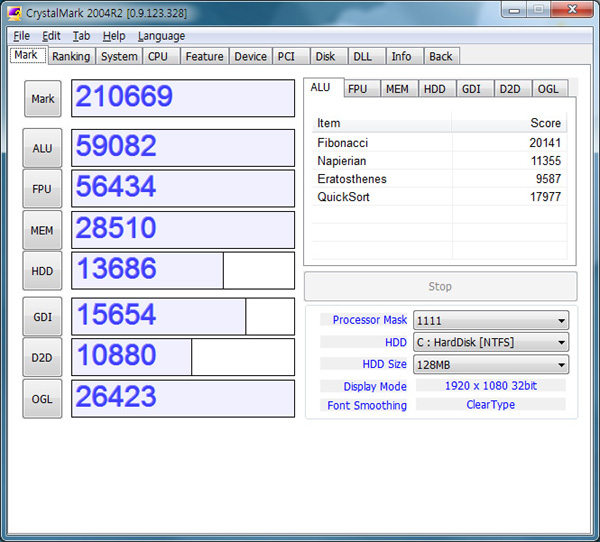Switch to the Info tab
Viewport: 600px width, 542px height.
404,56
